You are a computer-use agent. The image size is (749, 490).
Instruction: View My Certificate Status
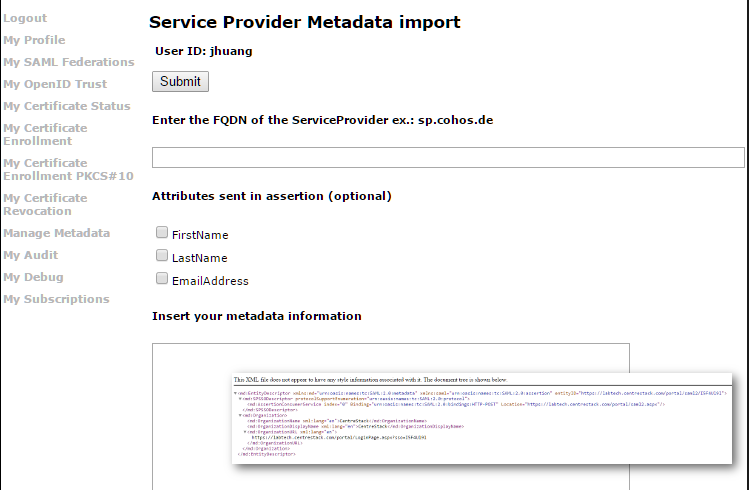tap(66, 106)
